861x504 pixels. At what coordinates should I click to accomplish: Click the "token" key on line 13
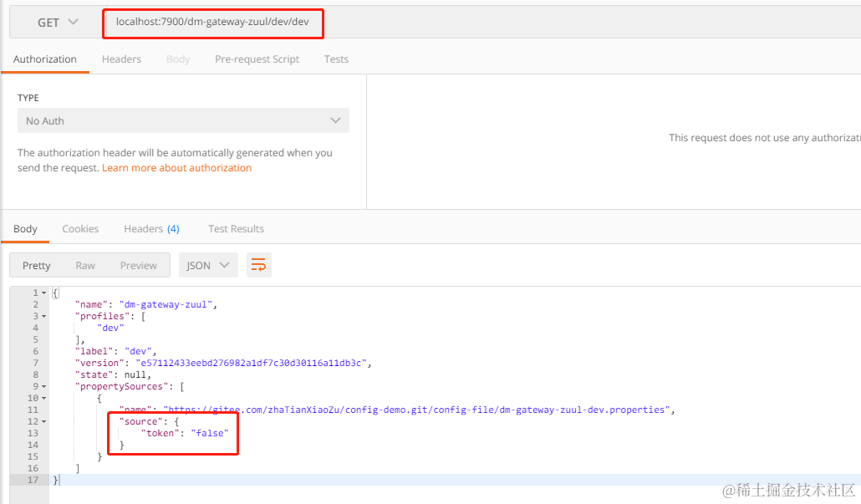click(x=160, y=434)
